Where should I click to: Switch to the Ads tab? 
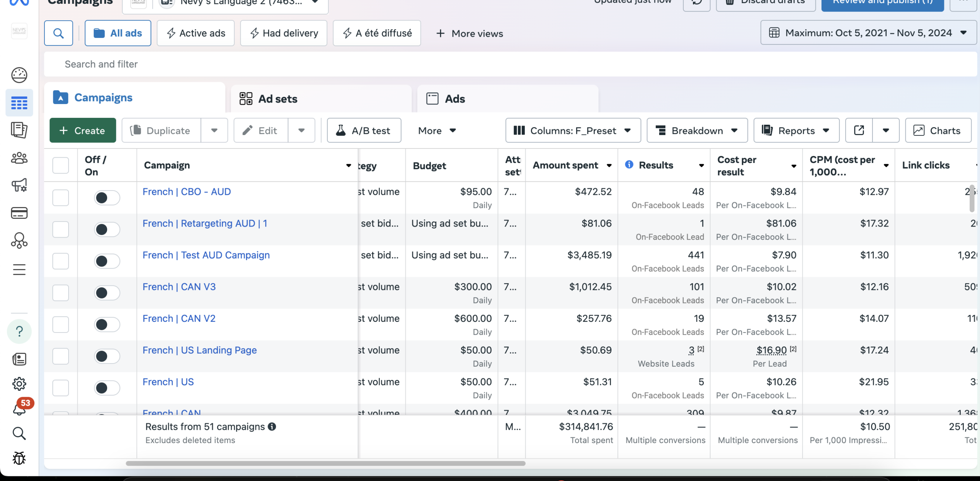coord(508,99)
